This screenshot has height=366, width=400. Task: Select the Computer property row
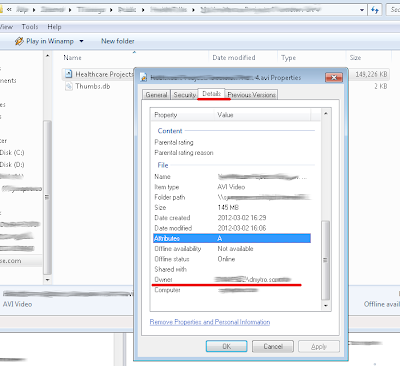point(232,290)
